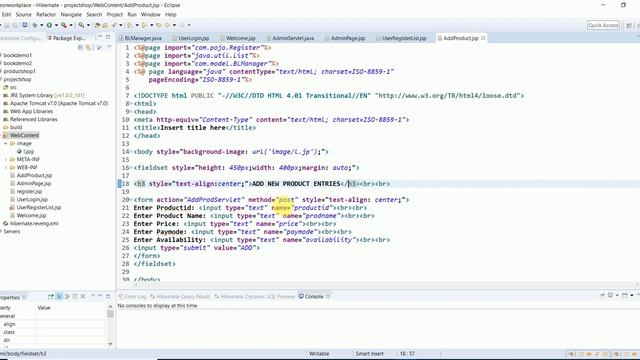The image size is (640, 360).
Task: Select the align property row
Action: coord(53,324)
